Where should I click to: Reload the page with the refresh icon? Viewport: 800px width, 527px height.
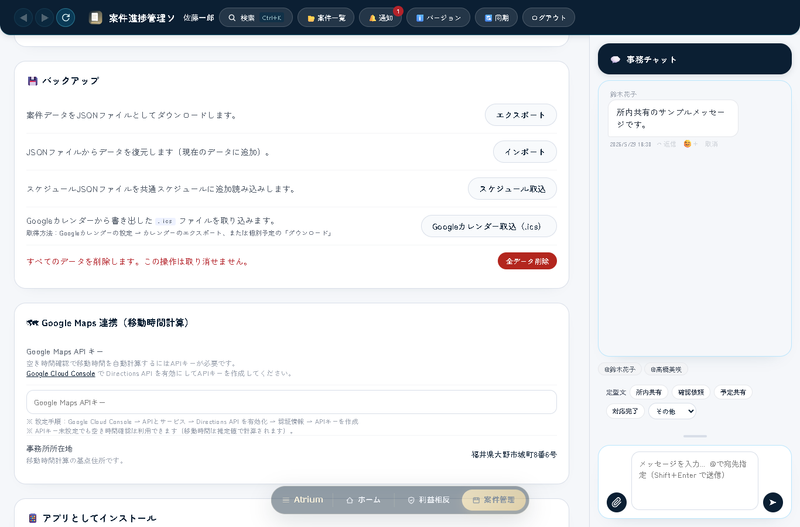(x=66, y=18)
